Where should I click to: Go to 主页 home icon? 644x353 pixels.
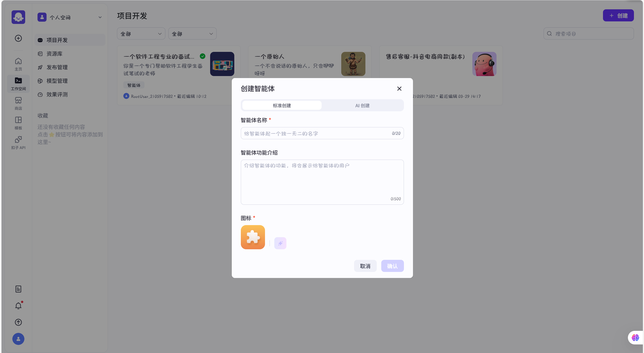pyautogui.click(x=18, y=64)
